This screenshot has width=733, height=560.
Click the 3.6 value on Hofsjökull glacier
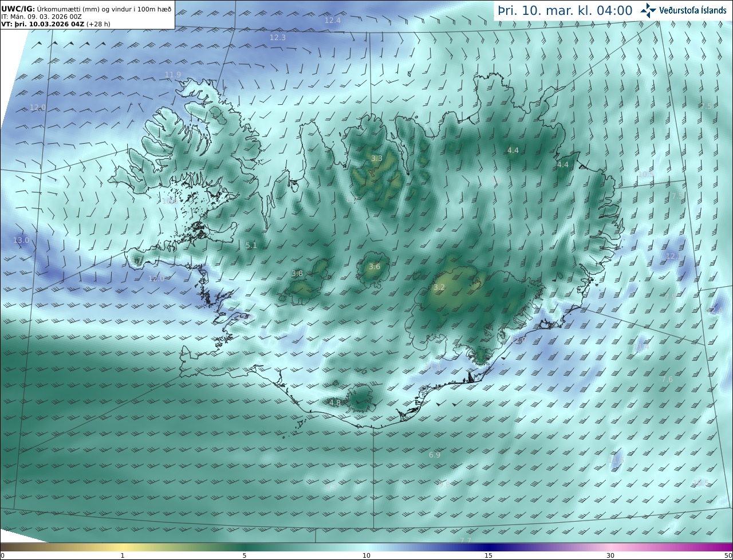[375, 266]
